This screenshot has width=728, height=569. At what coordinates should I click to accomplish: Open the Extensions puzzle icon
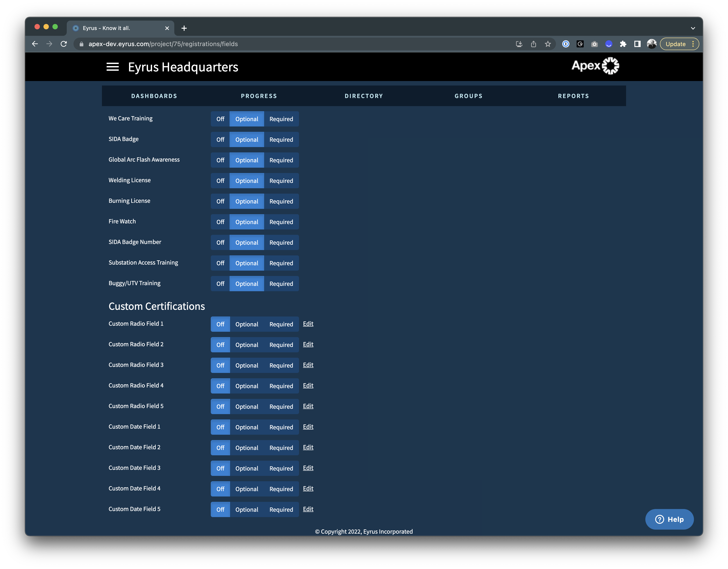click(x=623, y=44)
